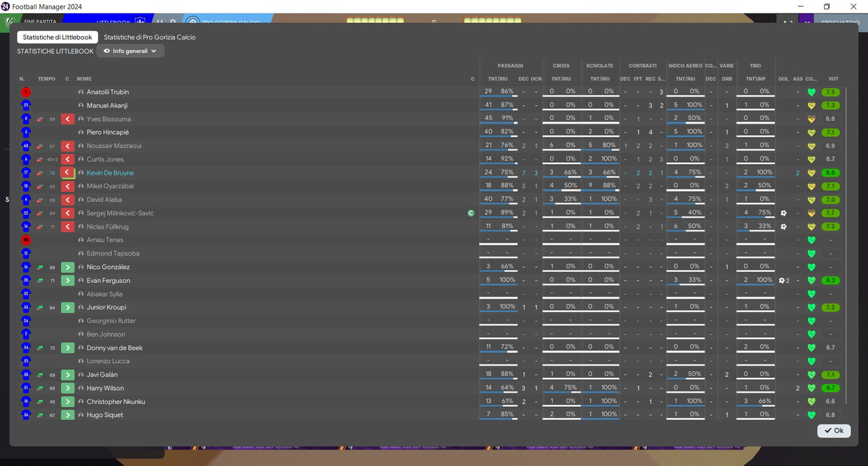Click the goal ball icon on Niclas Füllkrug's row
This screenshot has height=466, width=868.
point(783,227)
